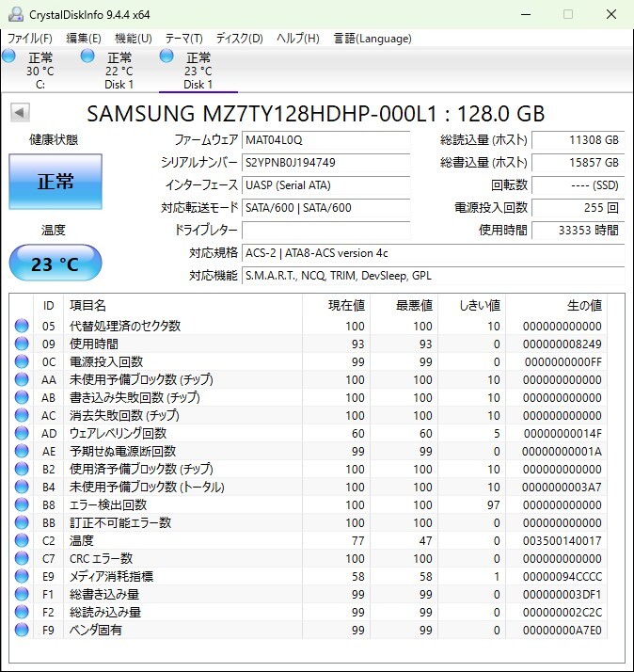The width and height of the screenshot is (634, 672).
Task: Click the power-on count value 255 回
Action: coord(578,208)
